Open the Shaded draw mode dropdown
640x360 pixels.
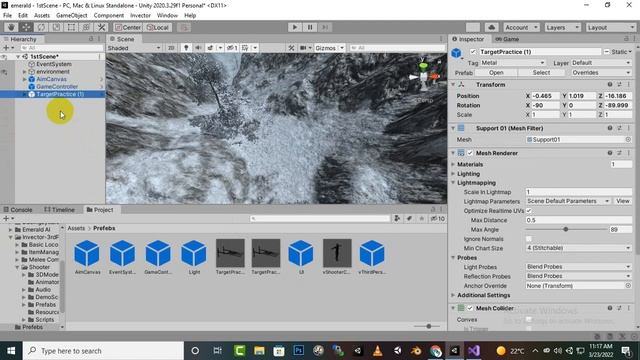134,48
